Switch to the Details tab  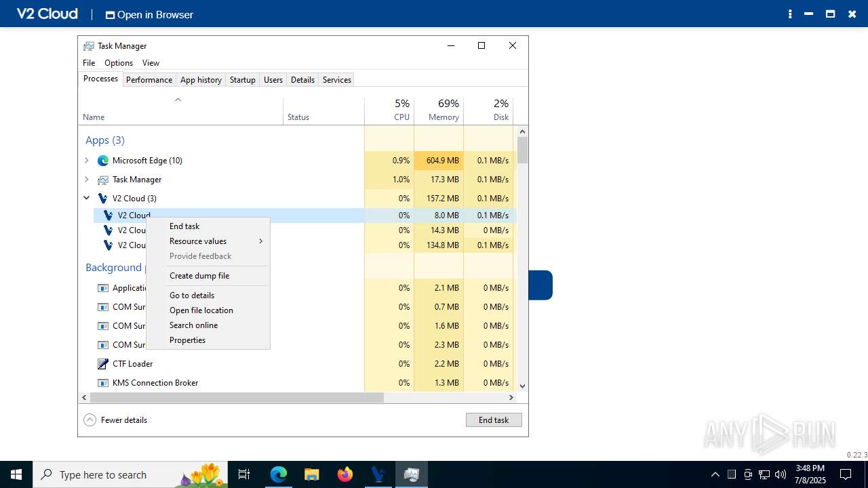302,80
